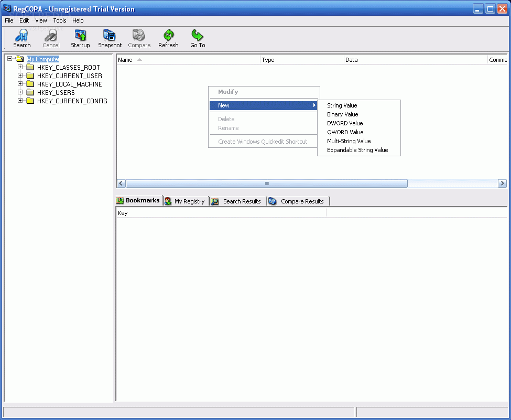Screen dimensions: 511x420
Task: Collapse the My Computer tree node
Action: [10, 59]
